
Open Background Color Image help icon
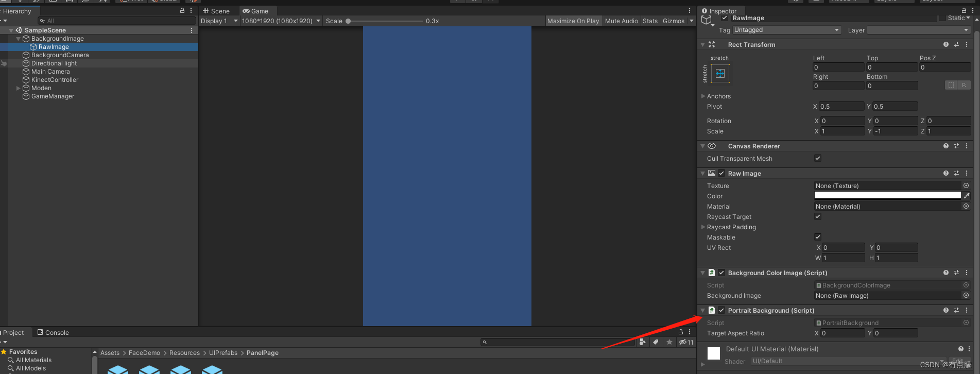click(x=946, y=273)
